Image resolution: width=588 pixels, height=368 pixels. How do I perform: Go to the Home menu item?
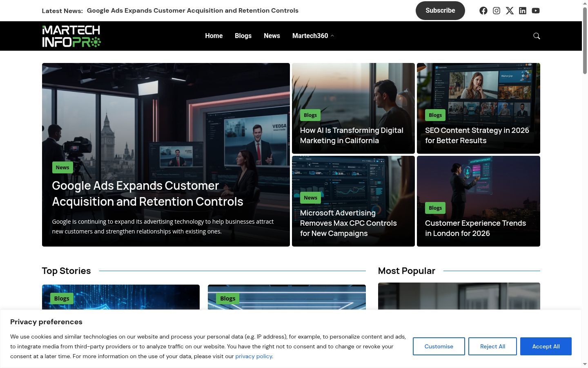point(214,36)
